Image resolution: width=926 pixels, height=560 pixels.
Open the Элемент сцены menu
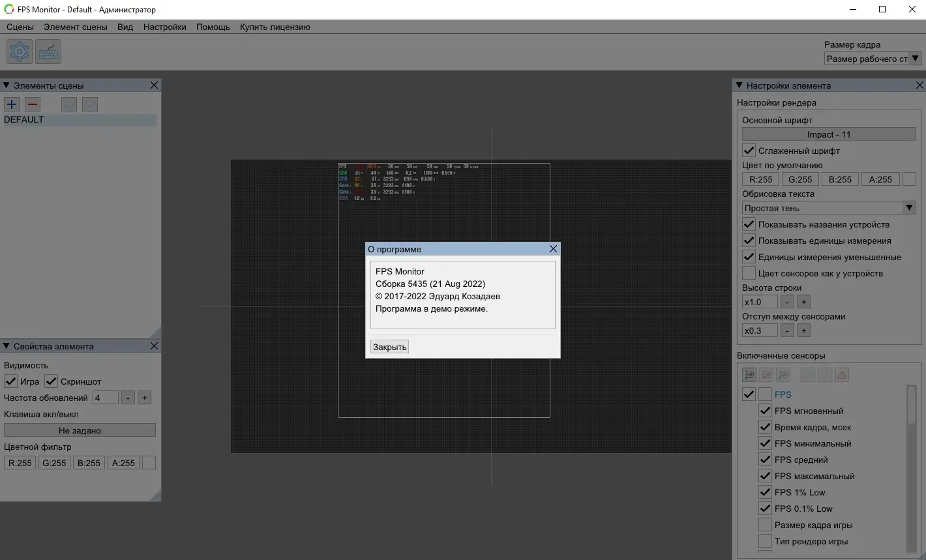[76, 27]
